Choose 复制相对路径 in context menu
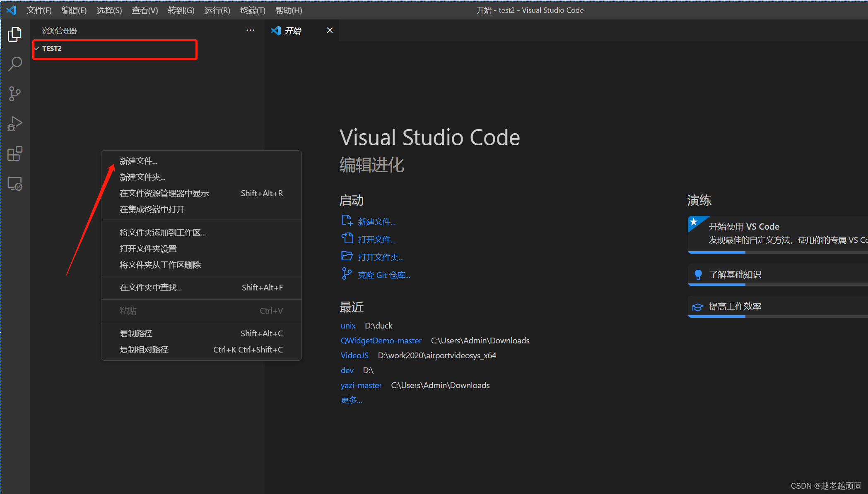The image size is (868, 494). click(201, 350)
